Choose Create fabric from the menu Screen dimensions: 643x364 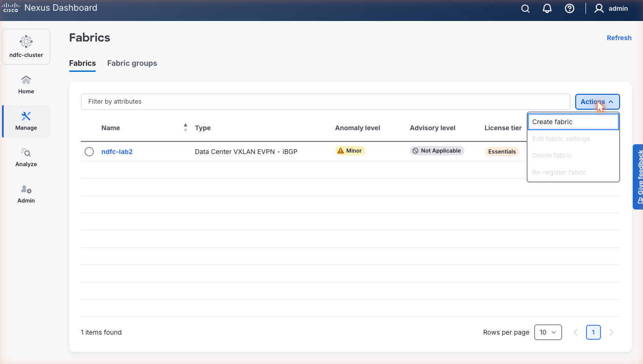[573, 122]
